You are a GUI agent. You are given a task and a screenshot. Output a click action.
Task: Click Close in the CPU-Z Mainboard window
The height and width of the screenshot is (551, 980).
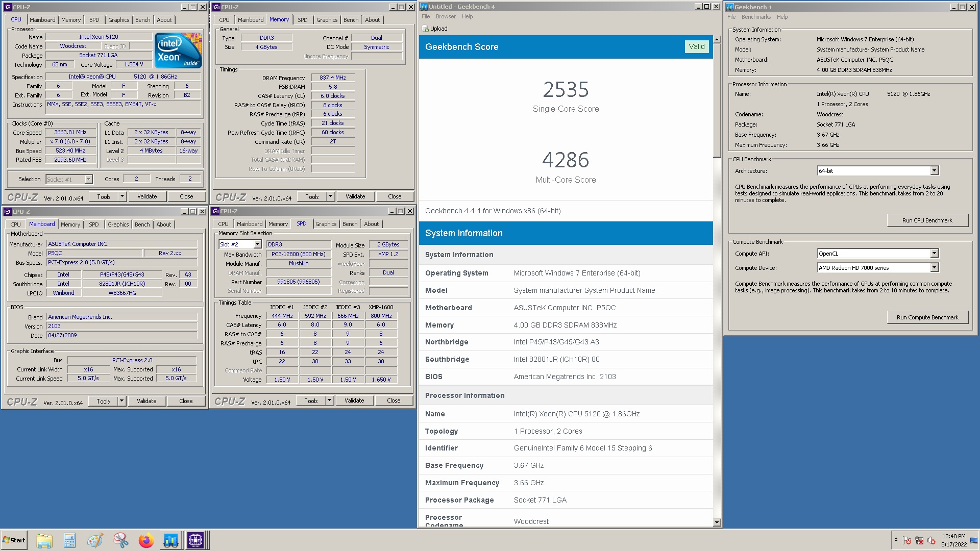pos(186,401)
